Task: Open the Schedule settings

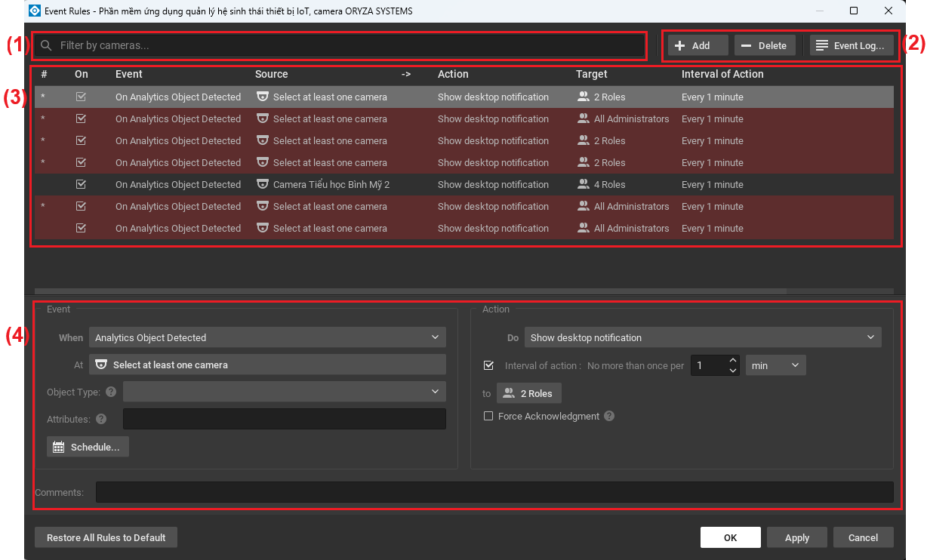Action: point(88,447)
